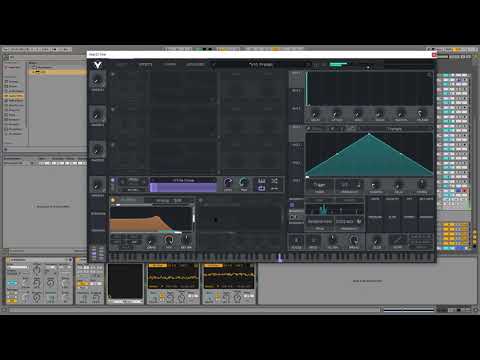Click the Spread knob in voice settings
Viewport: 480px width, 360px height.
pyautogui.click(x=353, y=240)
